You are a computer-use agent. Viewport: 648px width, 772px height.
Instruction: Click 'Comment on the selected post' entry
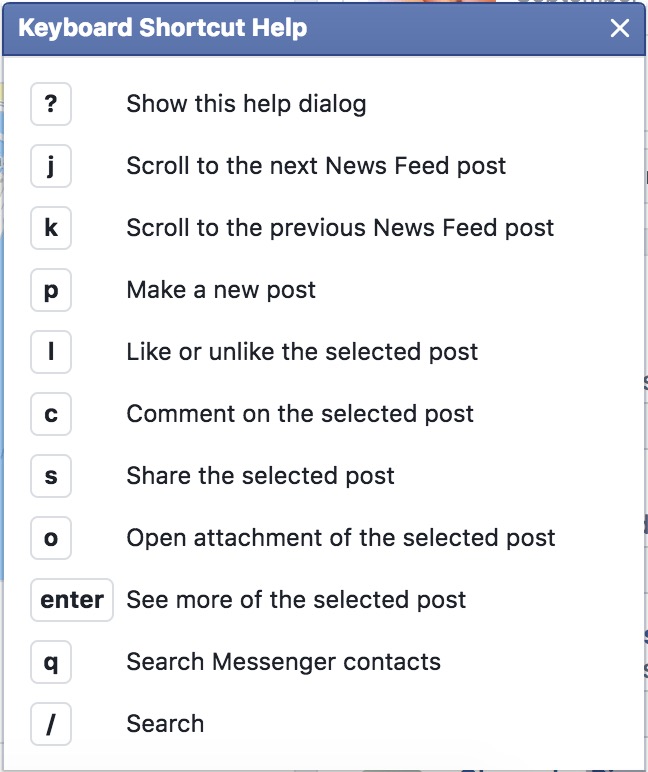click(x=300, y=414)
